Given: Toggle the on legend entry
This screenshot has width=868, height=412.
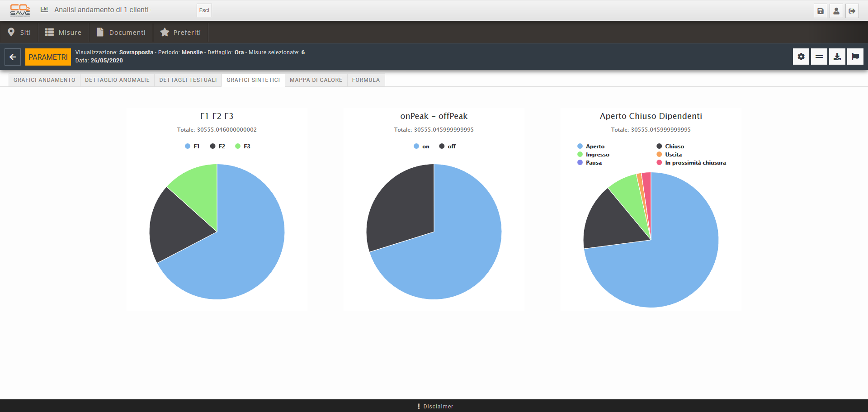Looking at the screenshot, I should pyautogui.click(x=421, y=146).
